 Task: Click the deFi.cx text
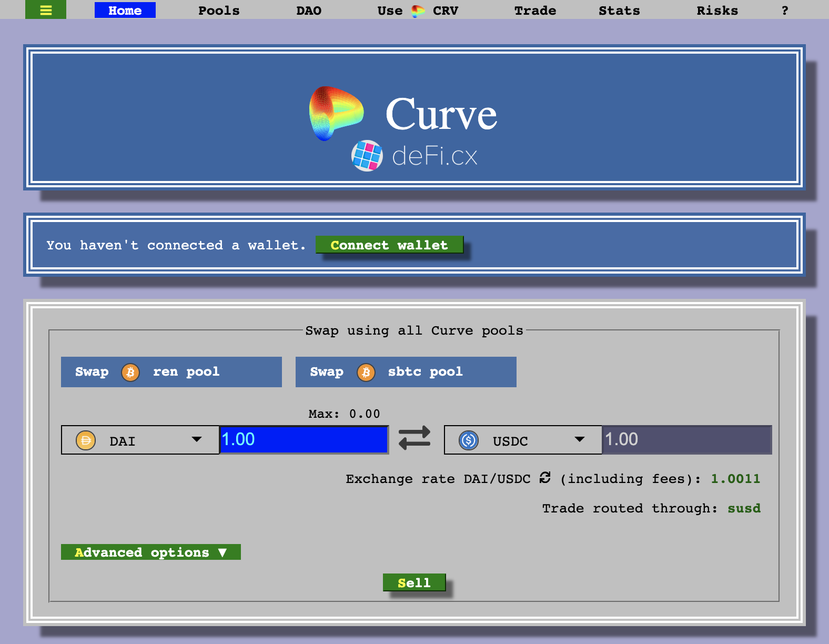click(434, 156)
